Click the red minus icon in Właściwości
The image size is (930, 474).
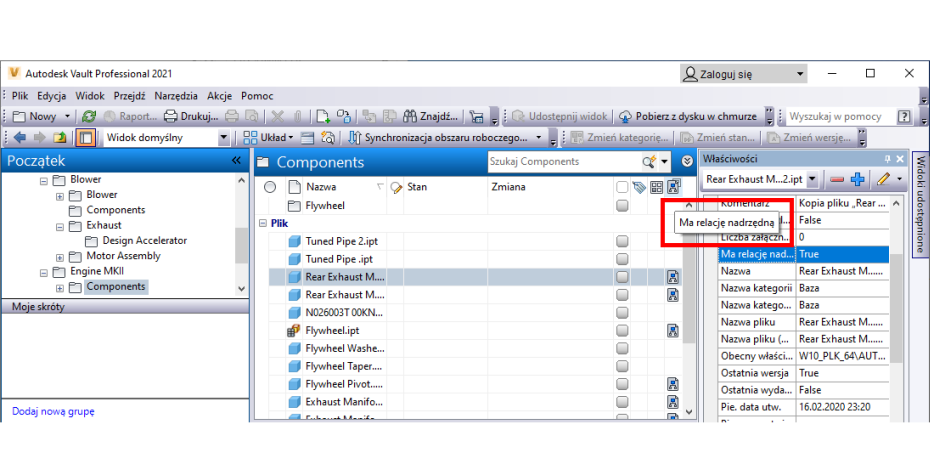pyautogui.click(x=837, y=179)
